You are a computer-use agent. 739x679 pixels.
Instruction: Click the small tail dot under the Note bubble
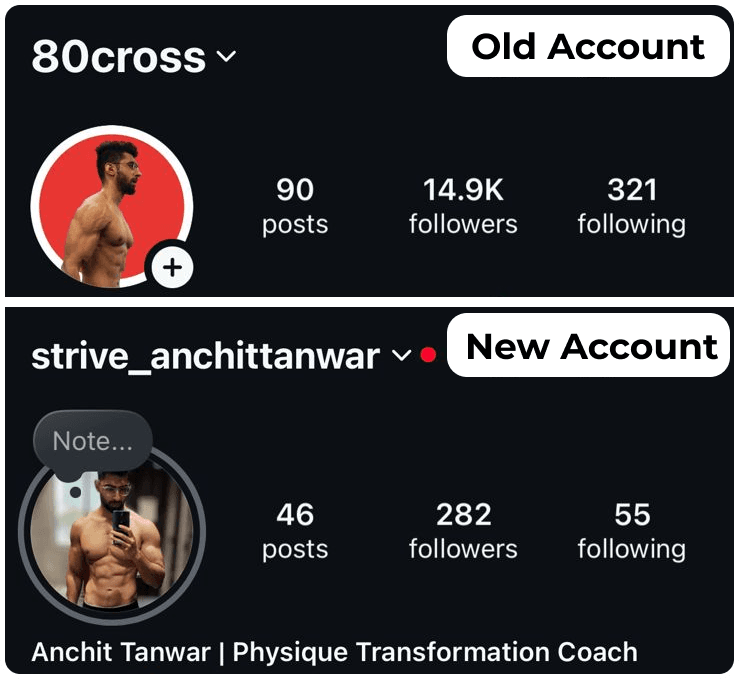click(75, 492)
